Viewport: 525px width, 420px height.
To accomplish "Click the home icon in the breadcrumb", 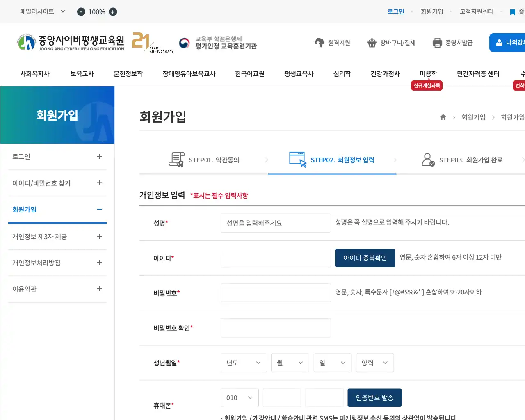I will click(x=443, y=117).
